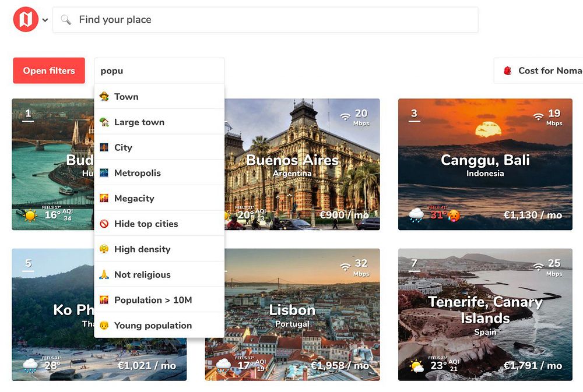Toggle the Hide top cities filter

(159, 224)
